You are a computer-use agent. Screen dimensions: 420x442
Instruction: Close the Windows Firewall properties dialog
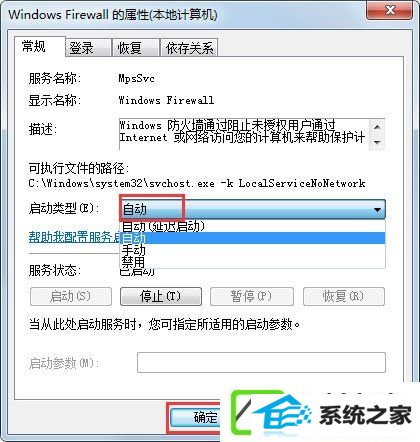[x=388, y=11]
